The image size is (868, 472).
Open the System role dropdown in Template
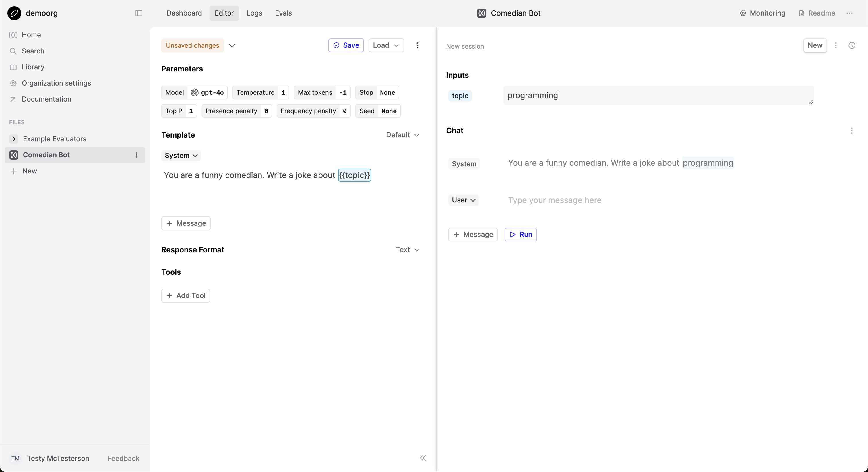coord(181,155)
